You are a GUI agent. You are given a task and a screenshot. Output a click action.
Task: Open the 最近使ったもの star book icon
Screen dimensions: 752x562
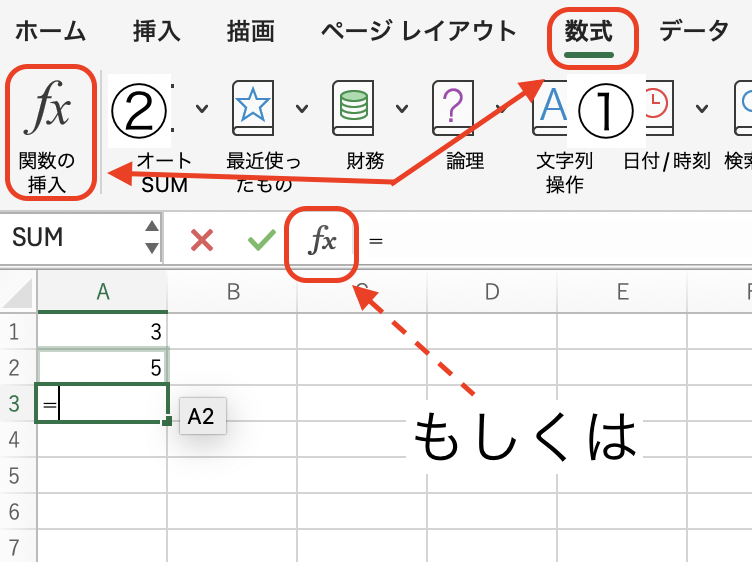point(253,107)
